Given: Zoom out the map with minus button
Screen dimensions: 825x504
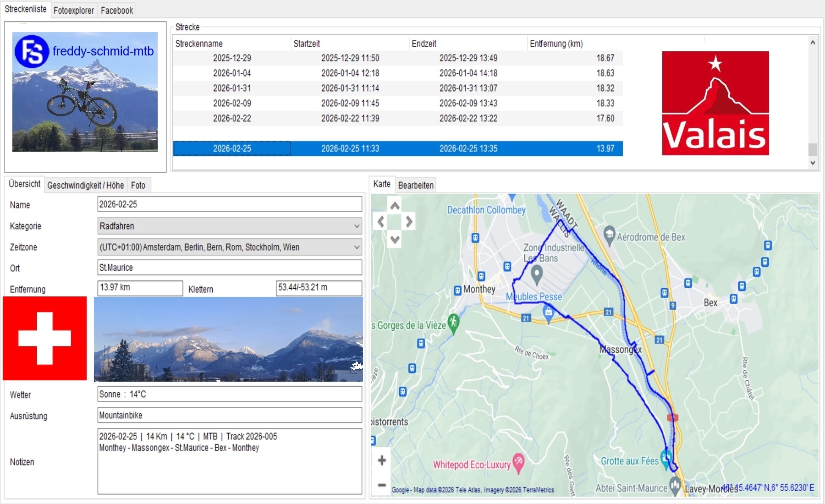Looking at the screenshot, I should pyautogui.click(x=382, y=485).
